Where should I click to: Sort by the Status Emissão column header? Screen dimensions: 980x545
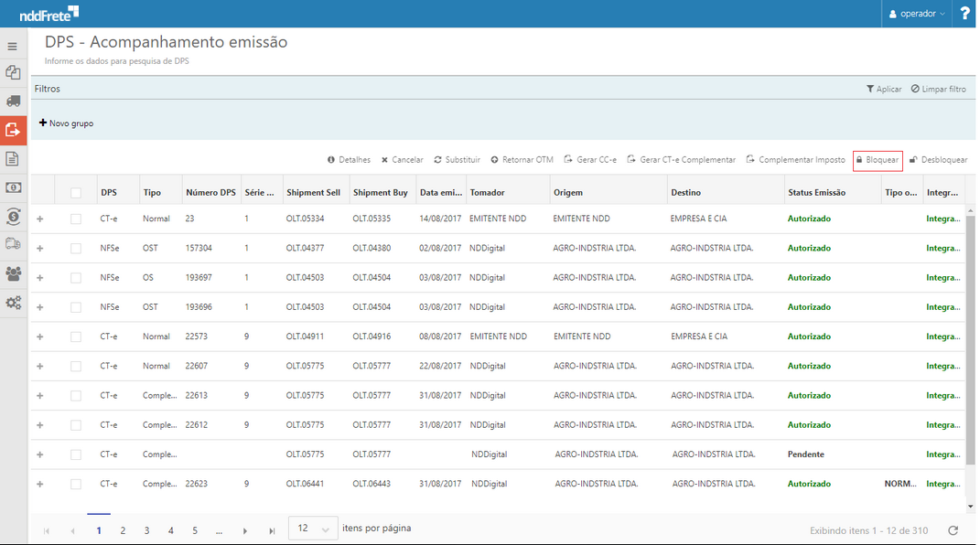coord(816,193)
